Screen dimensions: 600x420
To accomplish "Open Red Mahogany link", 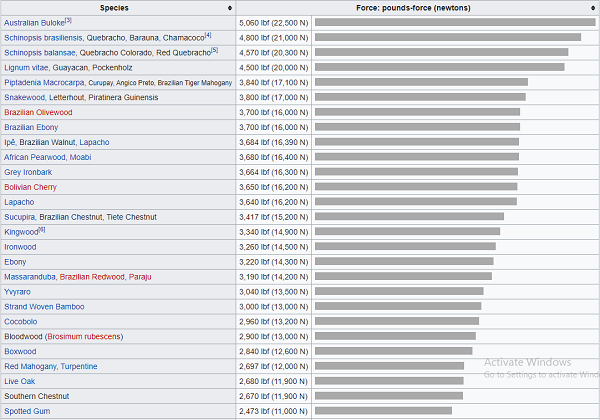I will point(30,366).
